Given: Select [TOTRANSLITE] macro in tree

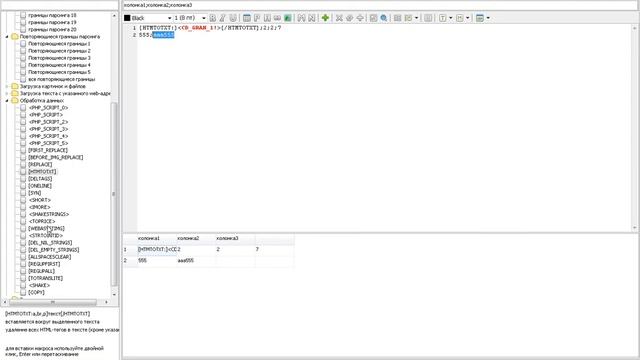Looking at the screenshot, I should (x=45, y=278).
